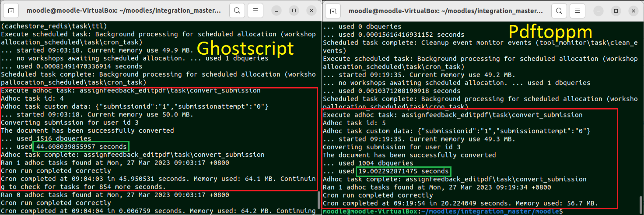Close the task id 4 terminal window
The width and height of the screenshot is (644, 215).
coord(311,11)
